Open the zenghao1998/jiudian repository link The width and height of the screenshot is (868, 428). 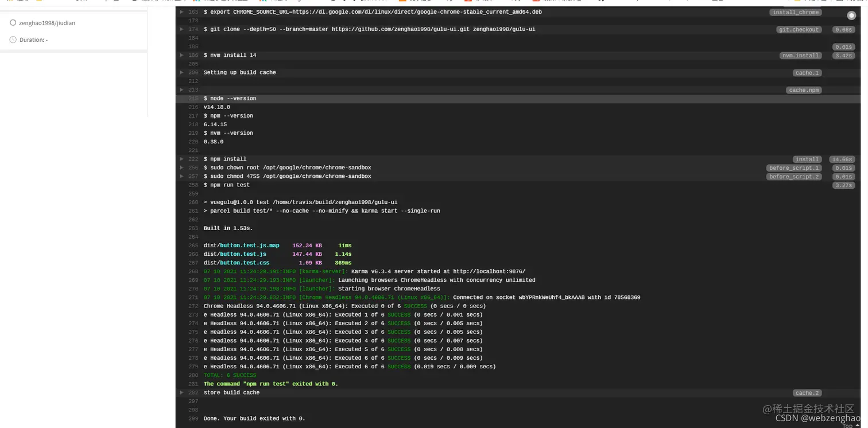(x=47, y=23)
